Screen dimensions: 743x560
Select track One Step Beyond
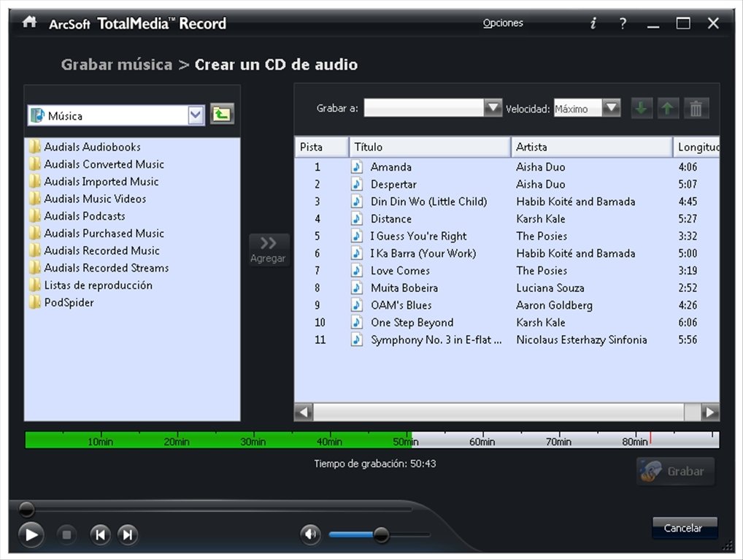click(x=412, y=323)
